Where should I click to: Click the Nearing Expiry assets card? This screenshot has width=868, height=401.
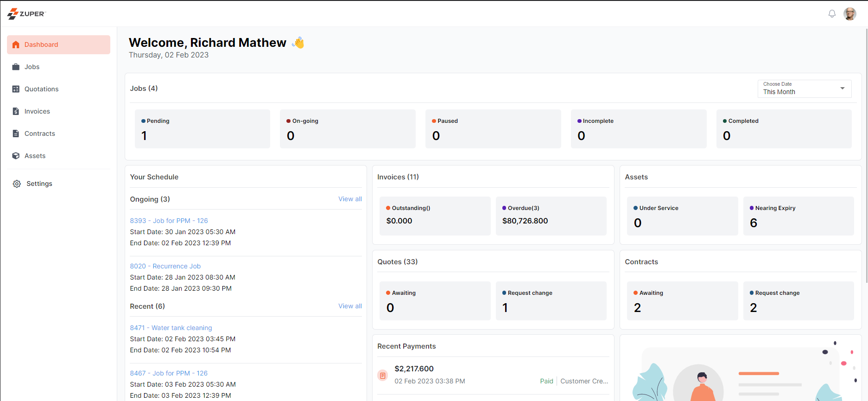click(798, 216)
